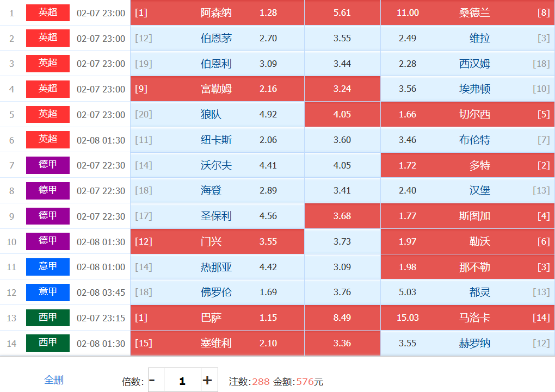
Task: Decrease multiplier with the minus button
Action: click(x=152, y=381)
